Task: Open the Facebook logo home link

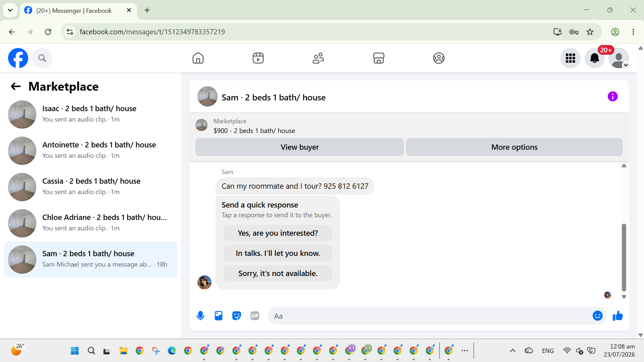Action: (18, 58)
